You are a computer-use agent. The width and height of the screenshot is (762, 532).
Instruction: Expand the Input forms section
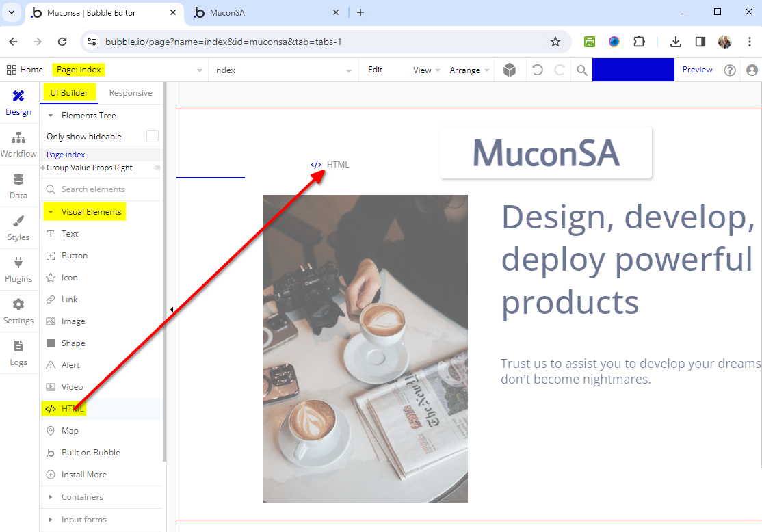[x=83, y=520]
